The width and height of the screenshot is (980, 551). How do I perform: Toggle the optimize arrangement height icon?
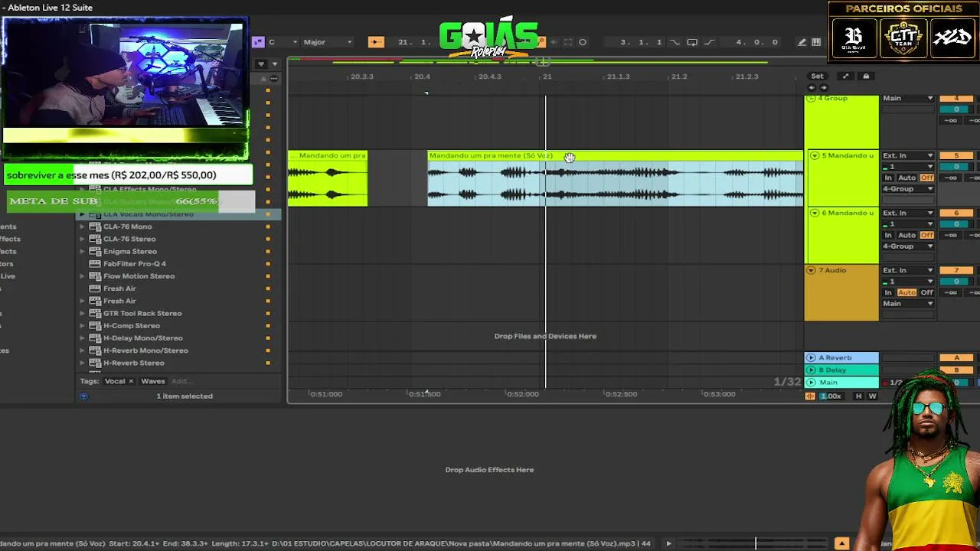845,76
